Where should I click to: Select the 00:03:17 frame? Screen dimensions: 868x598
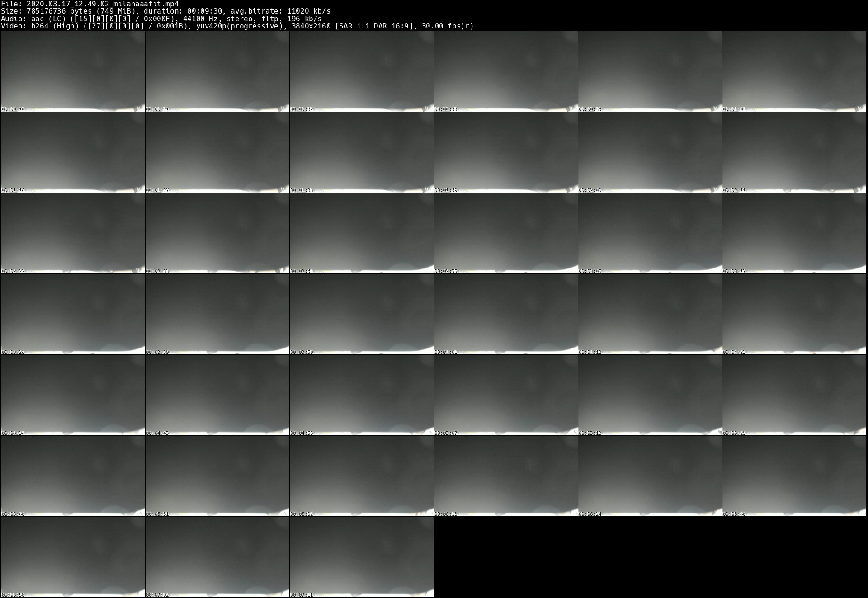tap(794, 233)
